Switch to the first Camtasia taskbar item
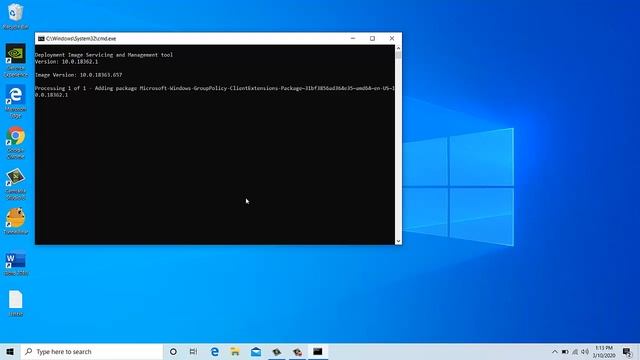 (277, 351)
